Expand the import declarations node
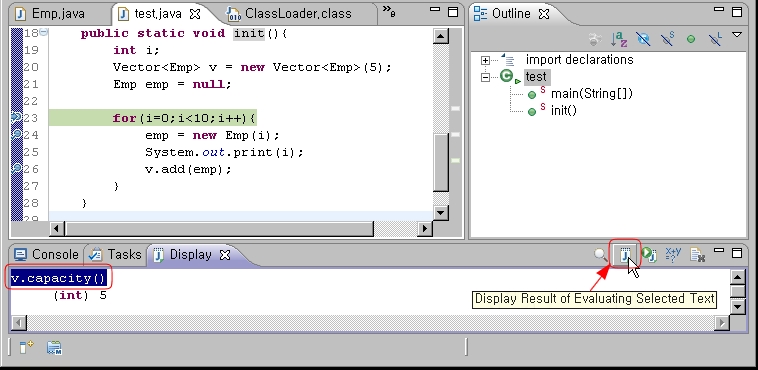Viewport: 758px width, 370px height. (x=485, y=60)
